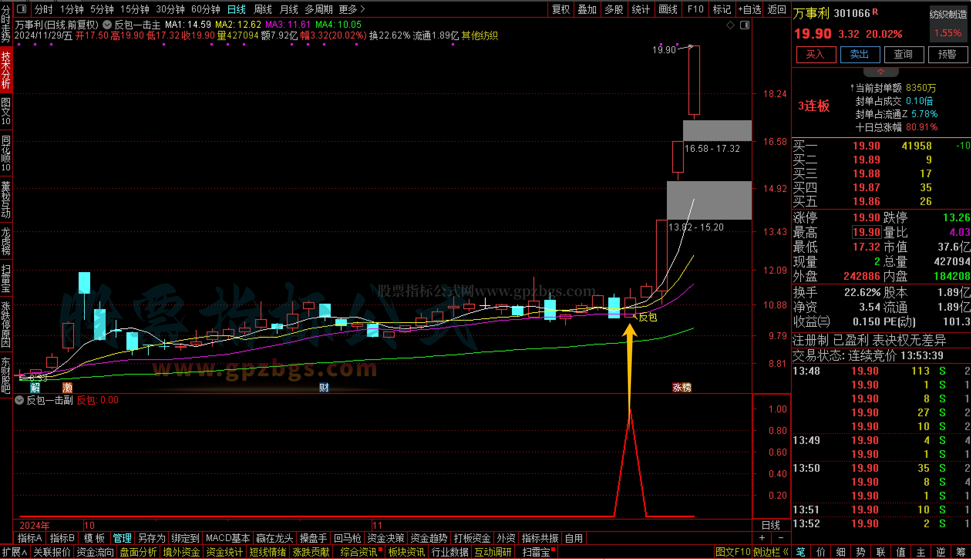Click split-window icon at chart top right
Image resolution: width=971 pixels, height=560 pixels.
click(x=745, y=25)
